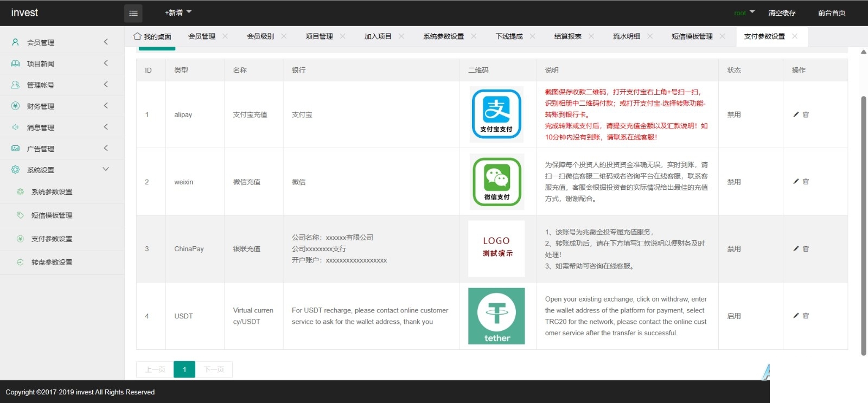Click the project news book icon
This screenshot has width=868, height=403.
click(15, 63)
